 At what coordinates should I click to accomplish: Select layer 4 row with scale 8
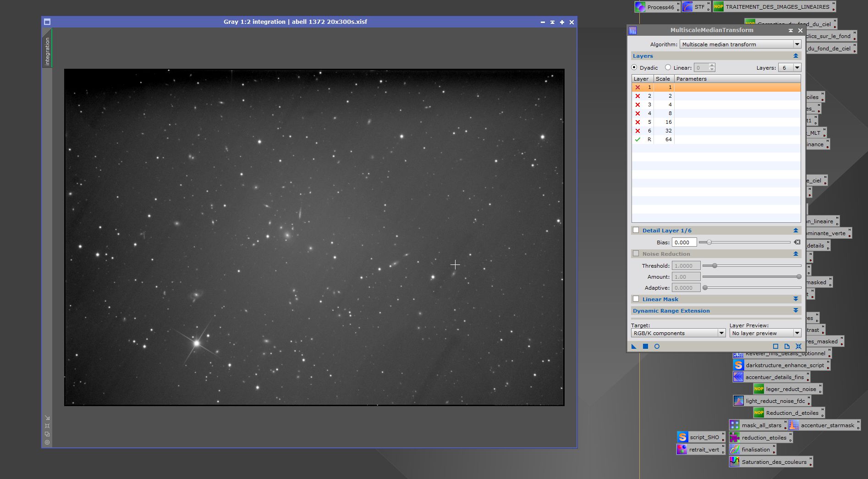pos(716,113)
